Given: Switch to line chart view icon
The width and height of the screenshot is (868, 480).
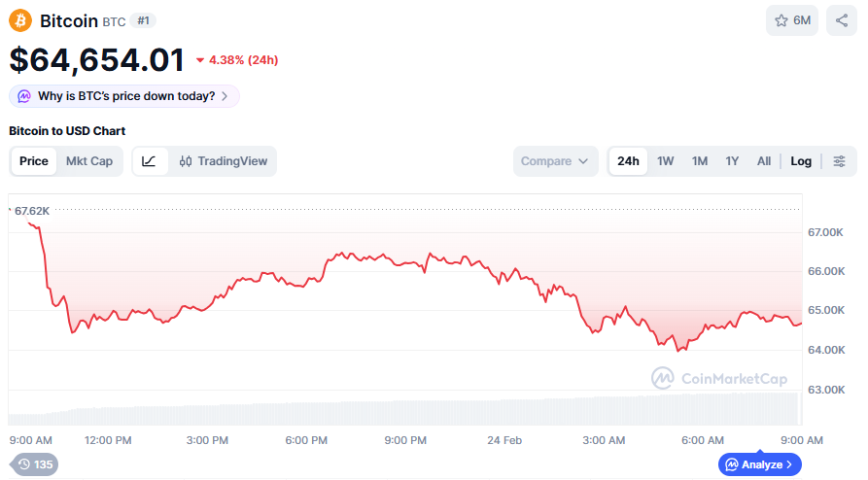Looking at the screenshot, I should point(150,161).
